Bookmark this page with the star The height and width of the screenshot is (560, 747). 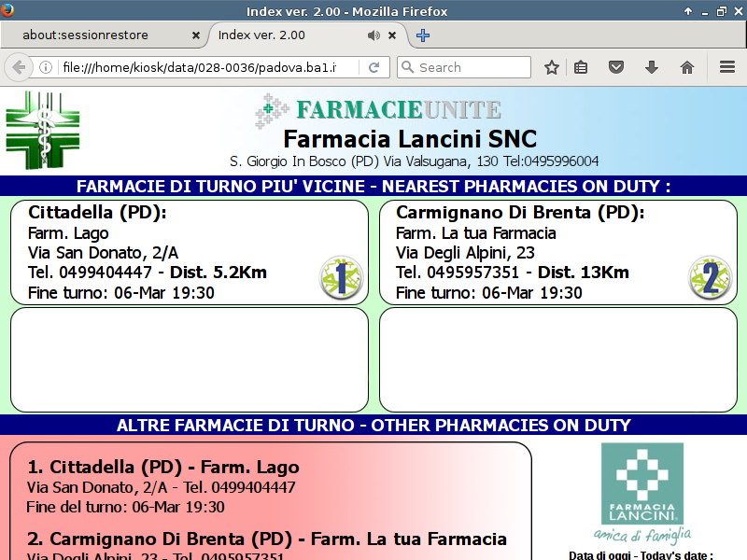(552, 67)
